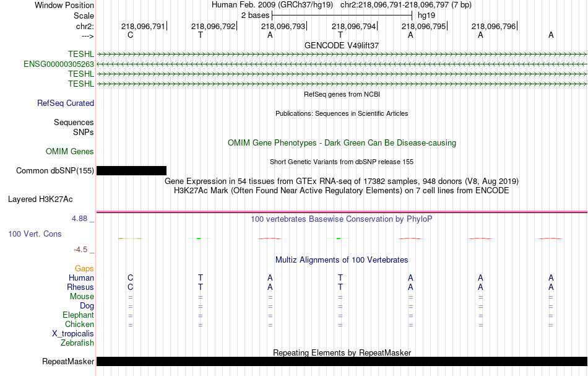The width and height of the screenshot is (588, 376).
Task: Click Short Genetic Variants from dbSNP title
Action: (342, 162)
